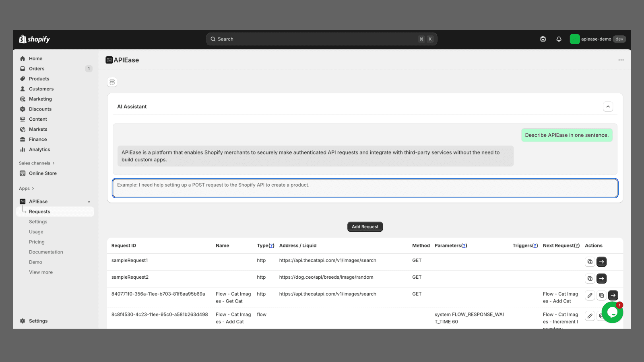Click the storefront icon above AI Assistant
Viewport: 644px width, 362px height.
point(112,82)
